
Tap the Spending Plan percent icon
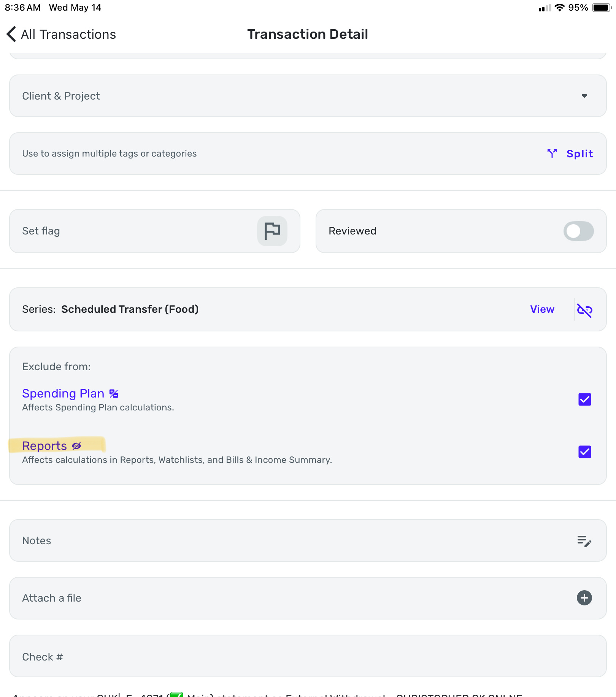114,394
